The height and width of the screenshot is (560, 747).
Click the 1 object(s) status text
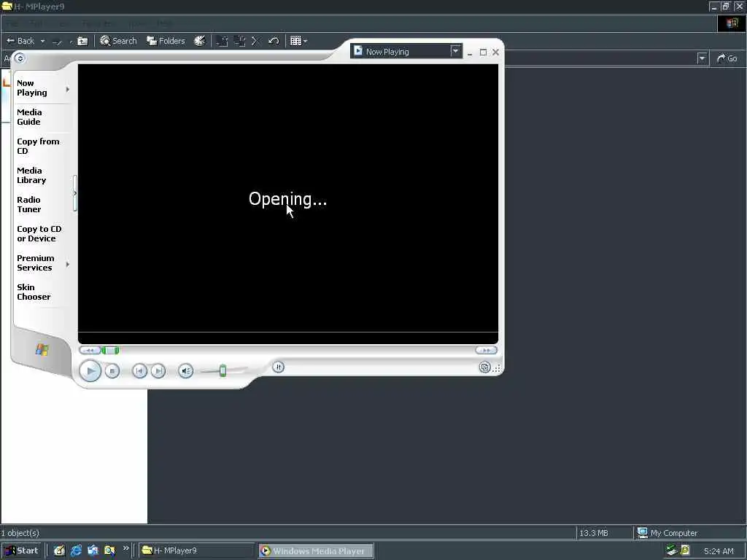click(20, 533)
